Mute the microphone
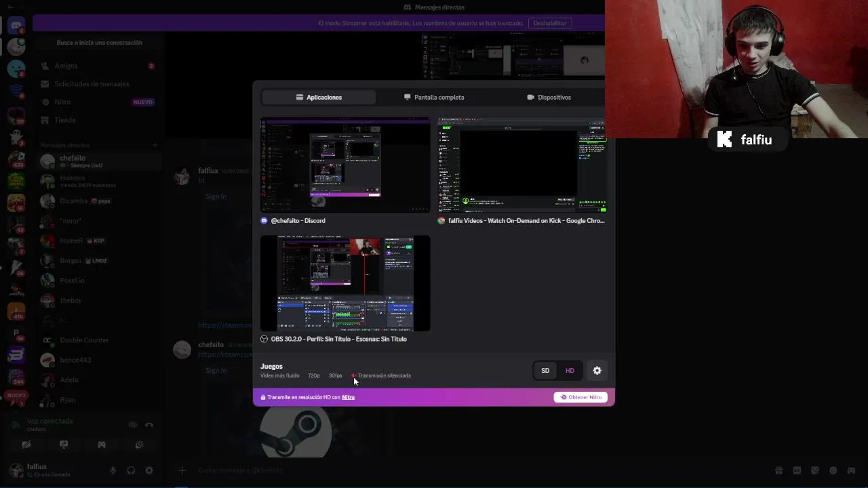The image size is (868, 488). pyautogui.click(x=113, y=470)
